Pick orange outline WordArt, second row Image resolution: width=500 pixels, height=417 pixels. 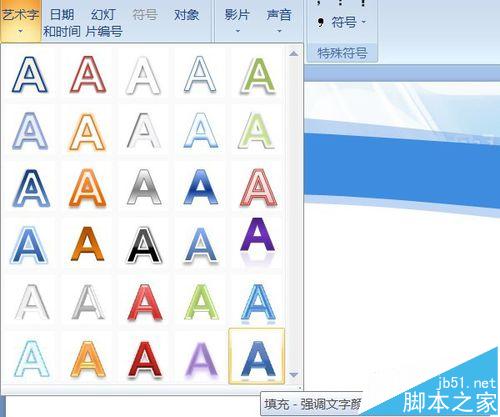click(88, 131)
